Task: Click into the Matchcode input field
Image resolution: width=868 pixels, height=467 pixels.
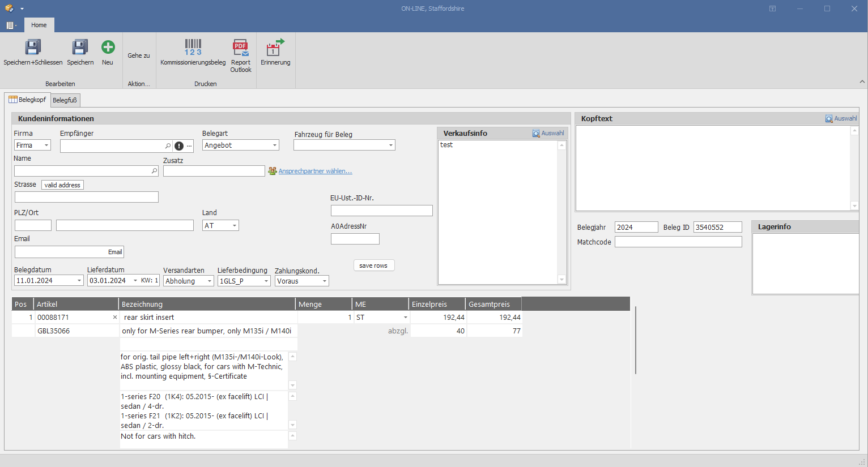Action: pyautogui.click(x=678, y=242)
